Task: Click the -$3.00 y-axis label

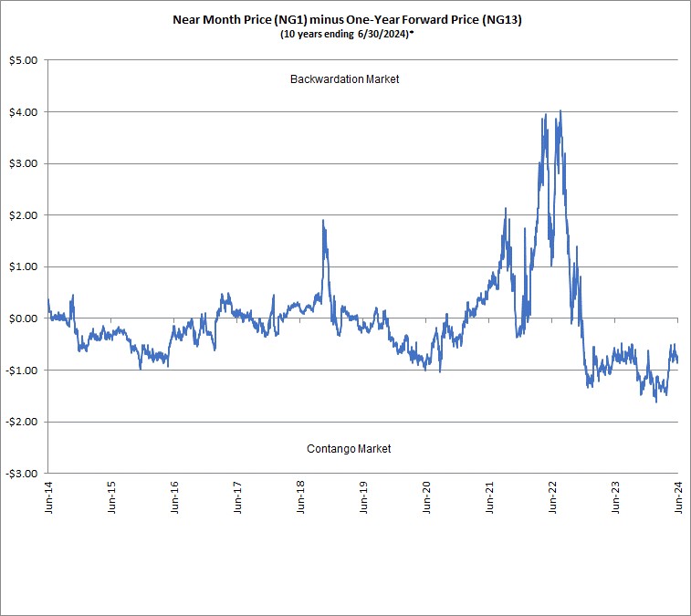Action: tap(22, 474)
